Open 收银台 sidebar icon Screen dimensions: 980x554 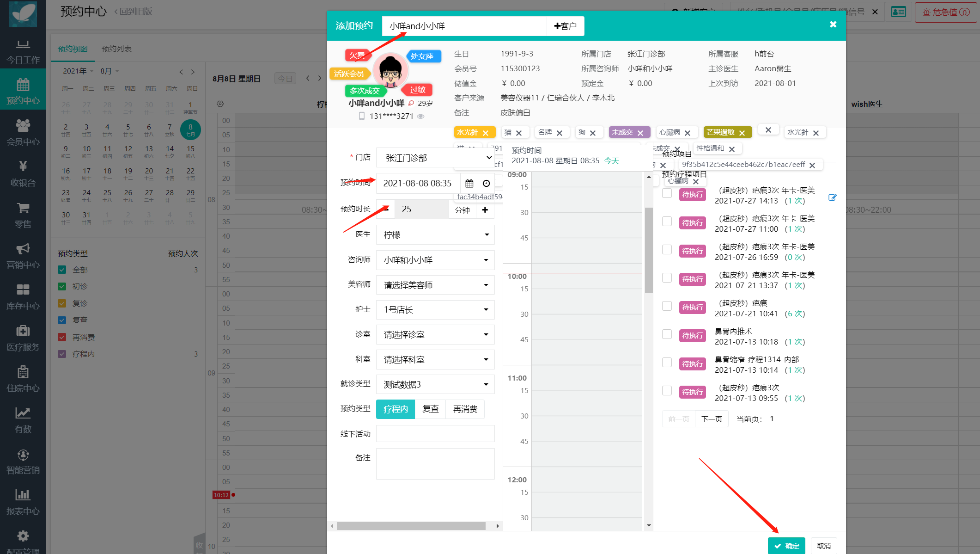(x=23, y=166)
